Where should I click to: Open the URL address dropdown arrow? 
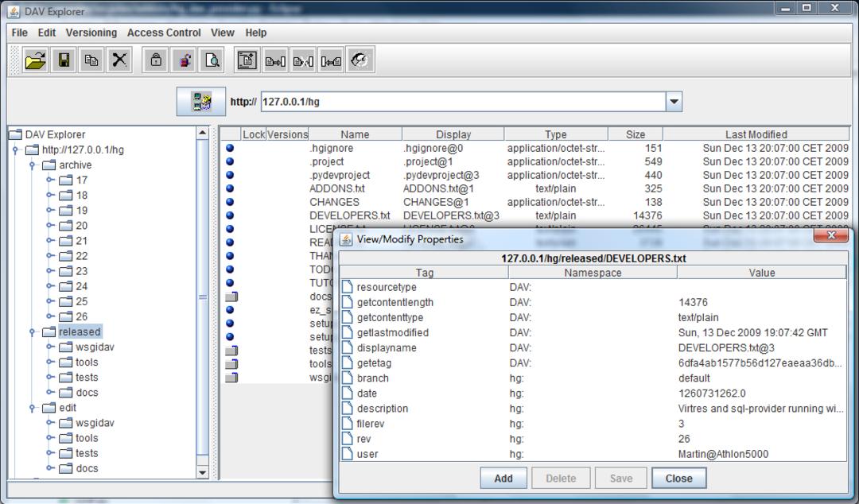click(x=674, y=101)
